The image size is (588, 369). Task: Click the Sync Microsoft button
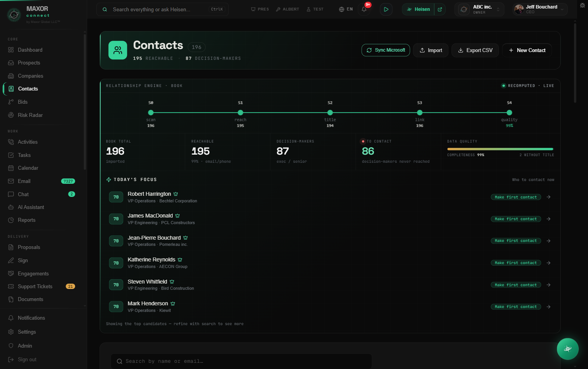386,50
